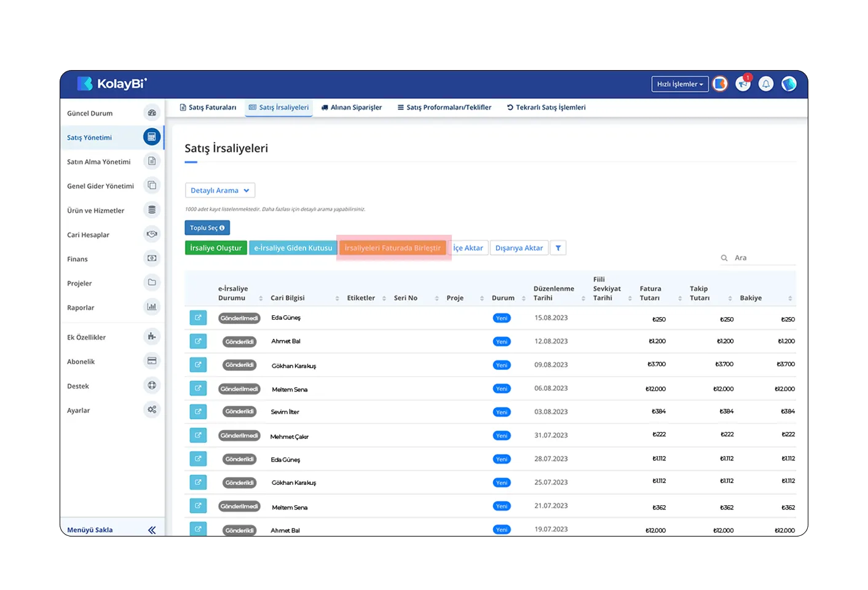Select the Satış İrsaliyeleri tab
Image resolution: width=868 pixels, height=590 pixels.
tap(278, 108)
